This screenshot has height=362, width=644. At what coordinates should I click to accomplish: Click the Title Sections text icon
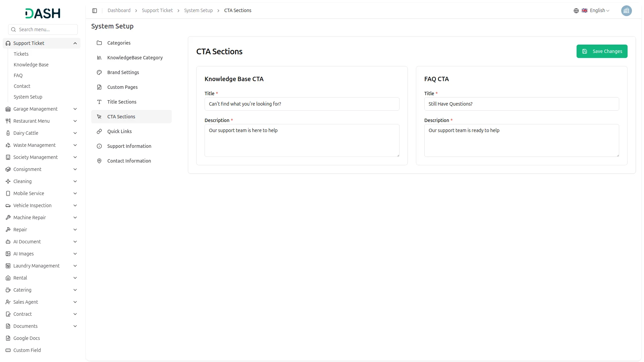click(99, 102)
